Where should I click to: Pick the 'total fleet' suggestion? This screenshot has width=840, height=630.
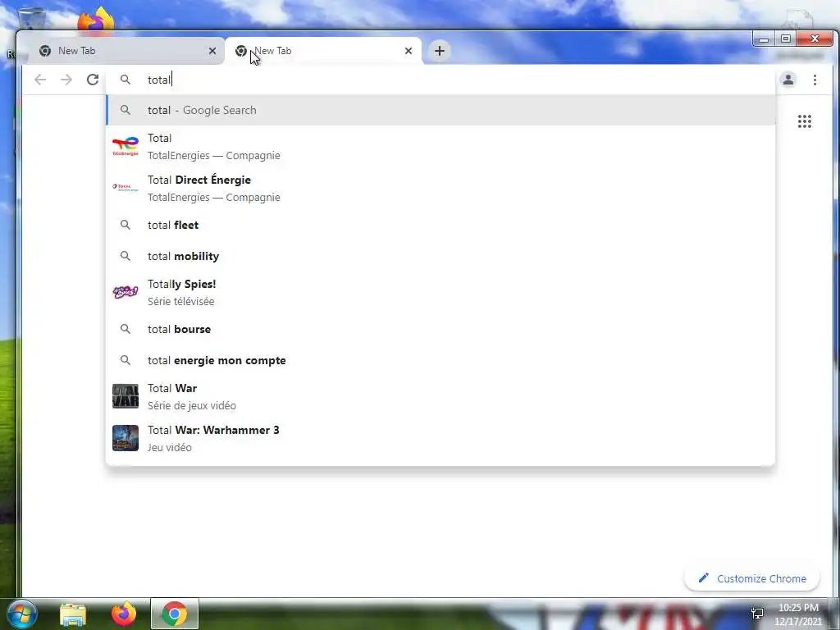(441, 225)
